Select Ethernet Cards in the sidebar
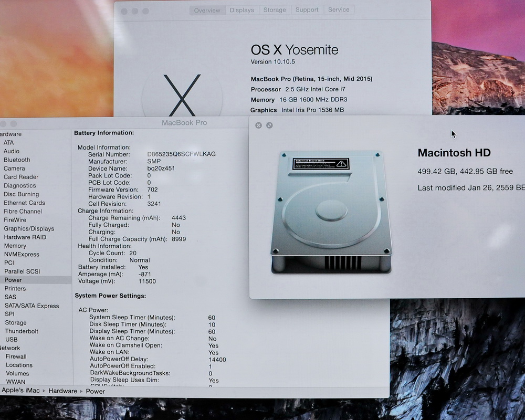The height and width of the screenshot is (420, 525). 24,203
